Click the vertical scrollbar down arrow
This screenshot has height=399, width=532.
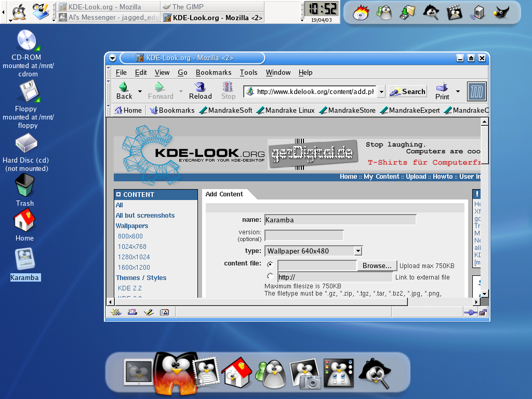coord(485,294)
